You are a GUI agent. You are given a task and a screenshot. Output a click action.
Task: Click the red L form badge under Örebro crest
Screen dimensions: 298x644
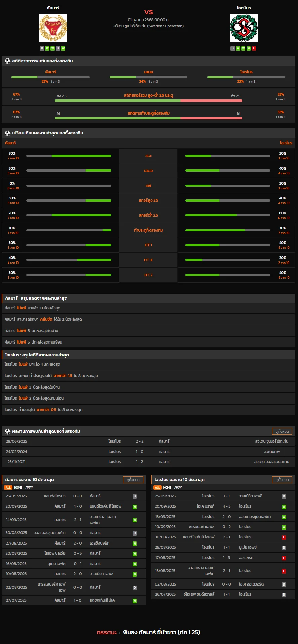point(254,48)
